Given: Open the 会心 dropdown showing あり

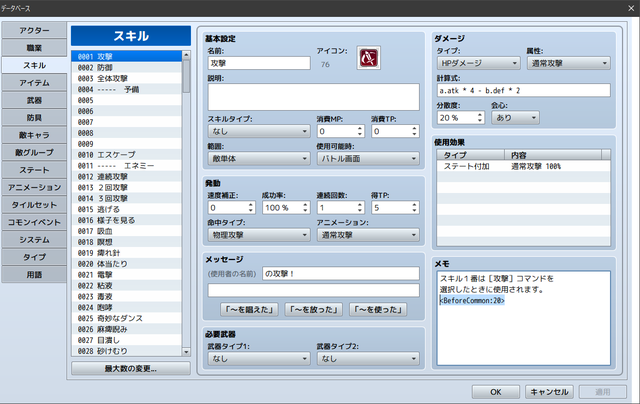Looking at the screenshot, I should tap(515, 118).
